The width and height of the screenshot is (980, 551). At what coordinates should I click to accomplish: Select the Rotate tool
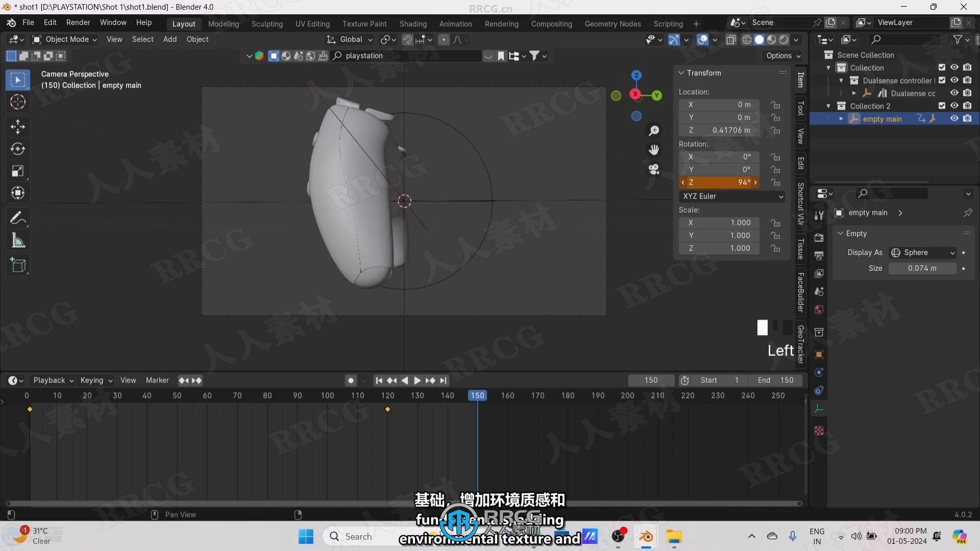(x=18, y=149)
